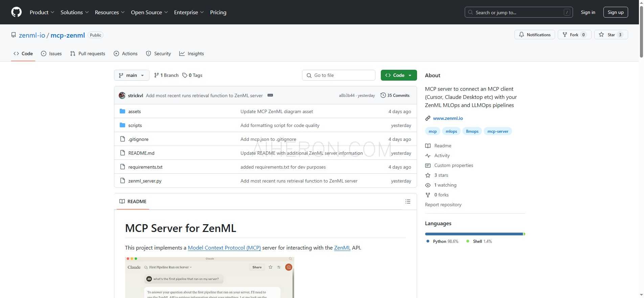Click the Star button
Screen dimensions: 644x298
click(611, 35)
